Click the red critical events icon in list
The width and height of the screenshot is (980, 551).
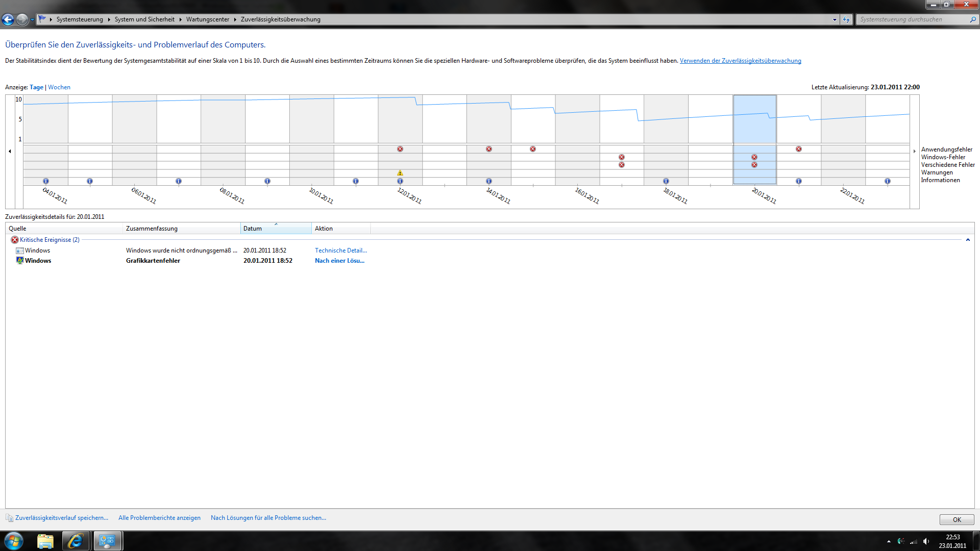pyautogui.click(x=14, y=240)
